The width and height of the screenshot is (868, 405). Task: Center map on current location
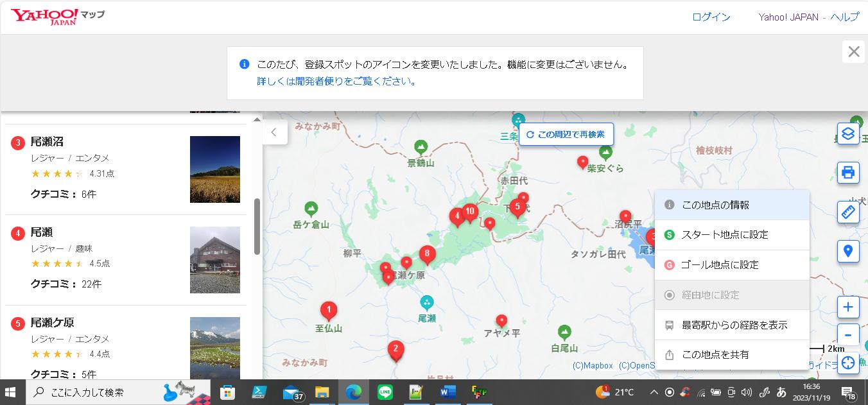[848, 363]
